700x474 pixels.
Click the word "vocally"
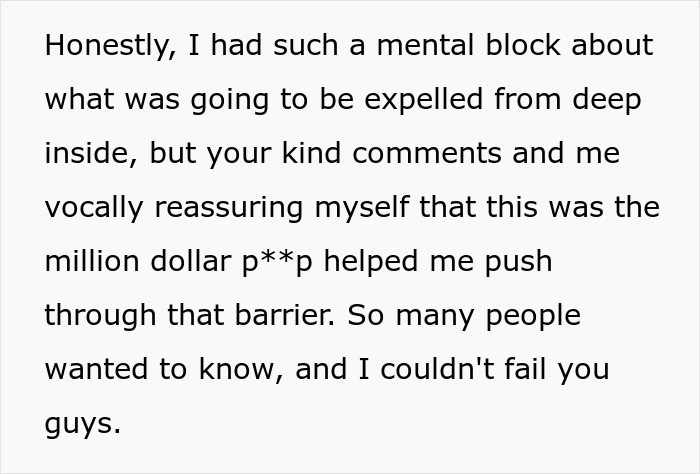click(x=93, y=208)
